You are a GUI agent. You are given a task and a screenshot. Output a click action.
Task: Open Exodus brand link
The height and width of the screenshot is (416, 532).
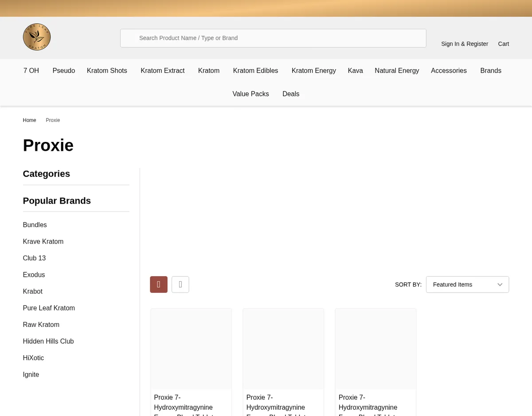(34, 275)
